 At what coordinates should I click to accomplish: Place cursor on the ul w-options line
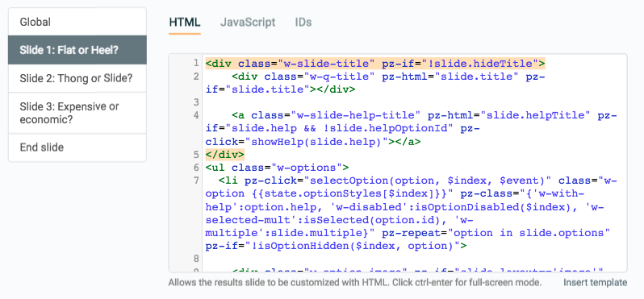coord(278,168)
